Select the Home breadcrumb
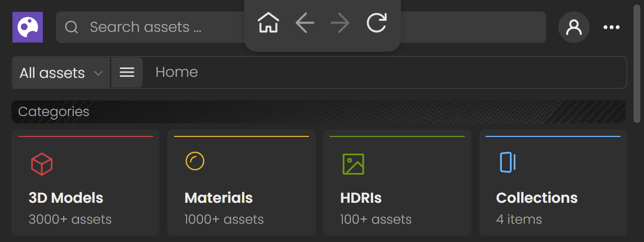The width and height of the screenshot is (644, 242). coord(177,72)
